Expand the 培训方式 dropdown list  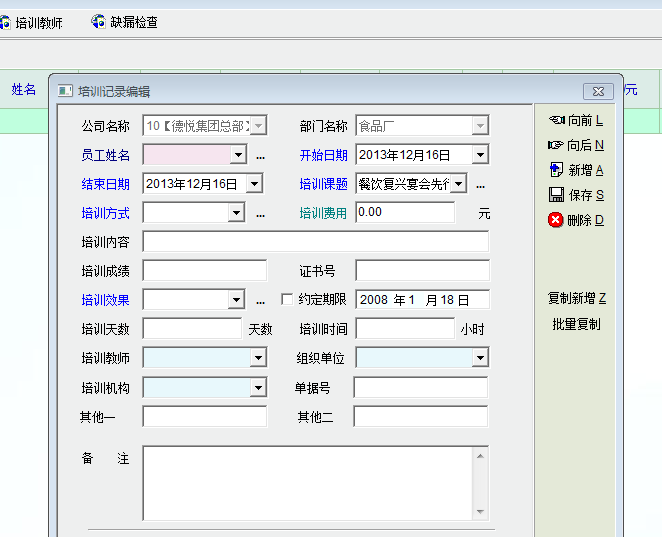click(237, 213)
